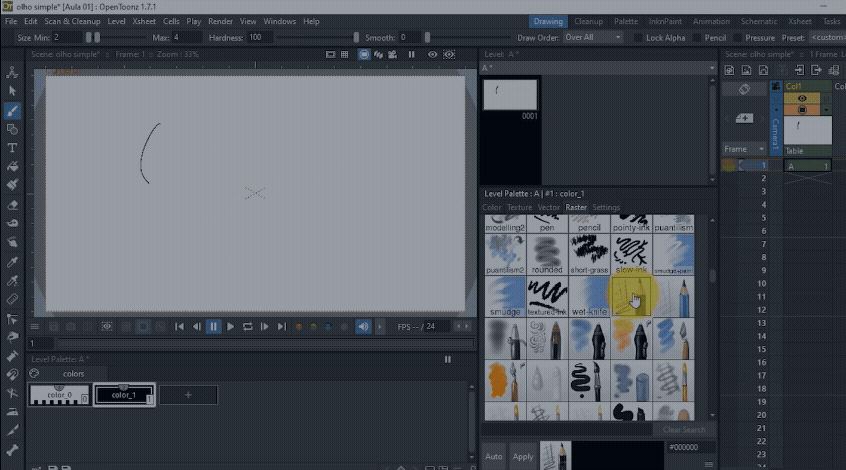Screen dimensions: 846x470
Task: Open the Texture tab in style editor
Action: tap(519, 207)
